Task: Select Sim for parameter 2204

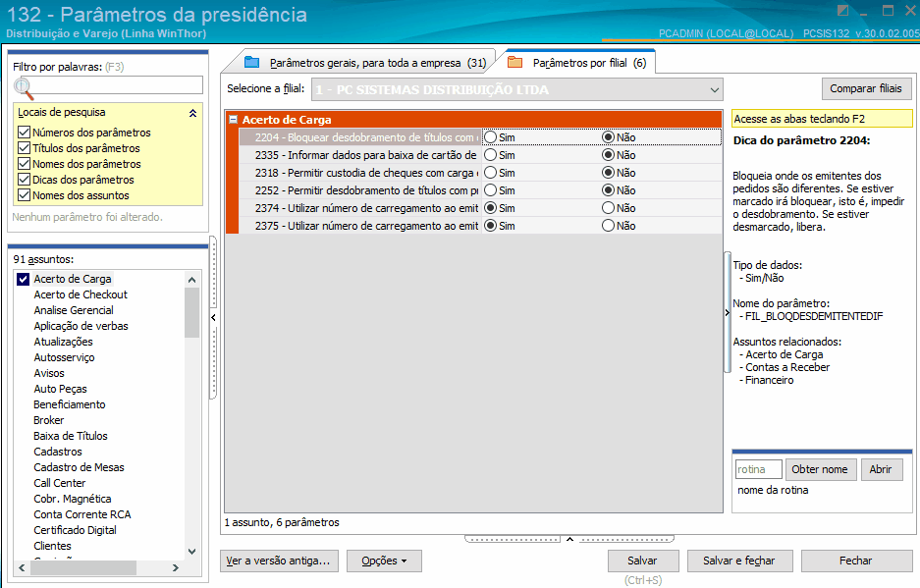Action: coord(491,137)
